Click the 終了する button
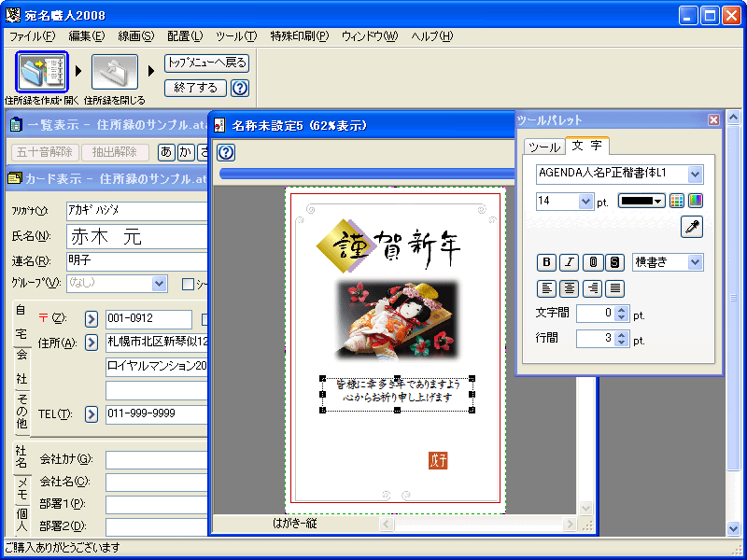 tap(195, 88)
